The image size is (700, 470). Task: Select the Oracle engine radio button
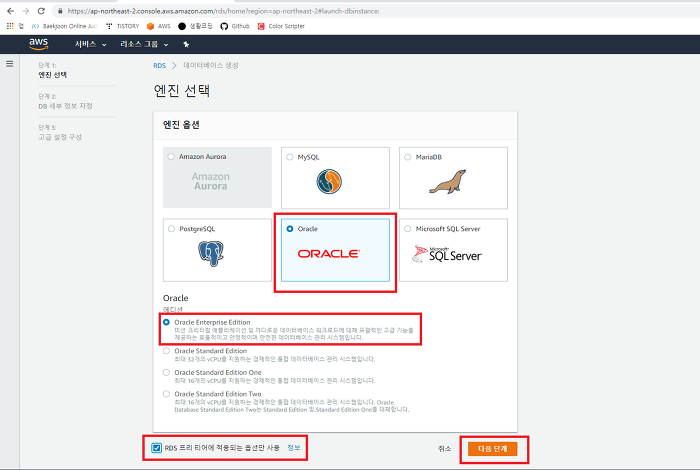pos(290,229)
